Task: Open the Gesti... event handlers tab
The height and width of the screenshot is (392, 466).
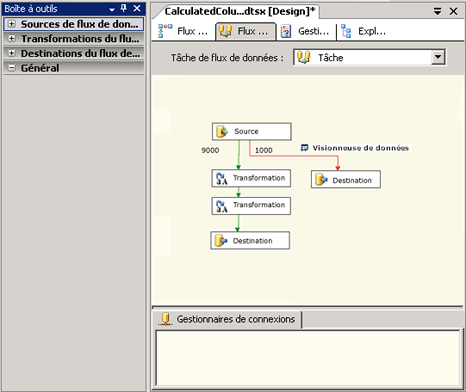Action: point(306,31)
